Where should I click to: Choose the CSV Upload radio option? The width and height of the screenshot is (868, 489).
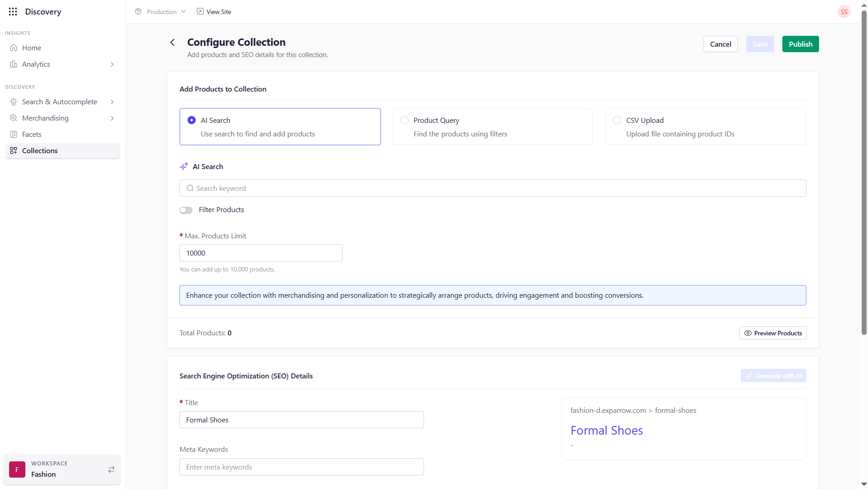click(617, 121)
